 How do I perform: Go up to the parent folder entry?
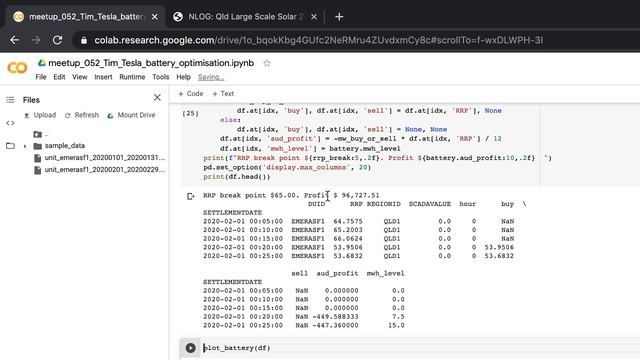[x=41, y=134]
